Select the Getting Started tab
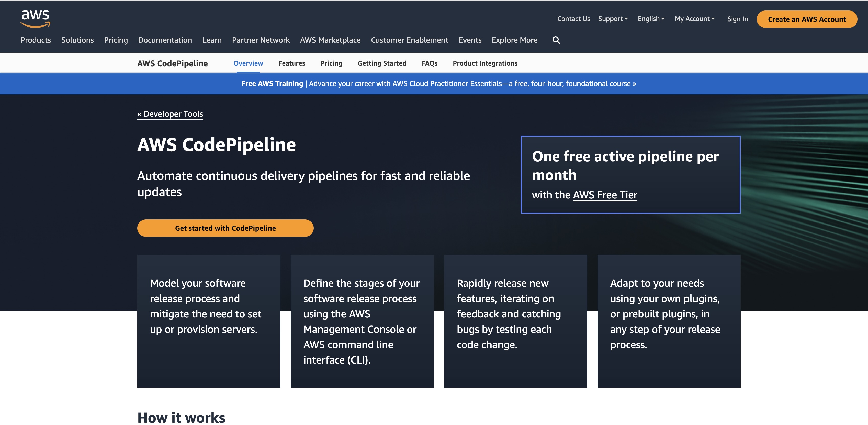 tap(382, 63)
